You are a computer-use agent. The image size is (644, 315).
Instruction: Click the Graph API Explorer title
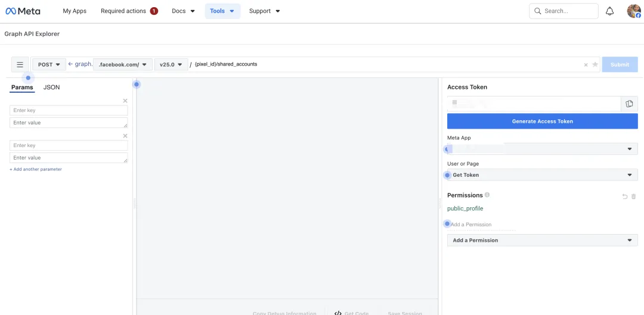[32, 34]
